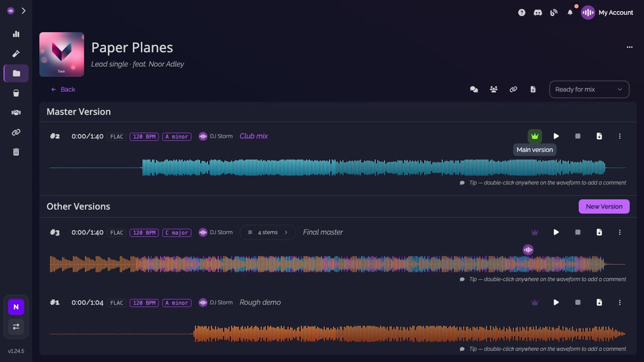
Task: Open the gavel tool in sidebar
Action: 16,54
